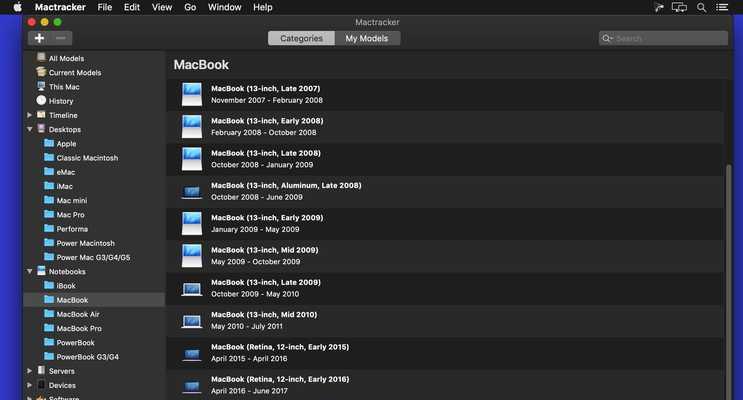This screenshot has height=400, width=743.
Task: Open the Help menu
Action: 263,7
